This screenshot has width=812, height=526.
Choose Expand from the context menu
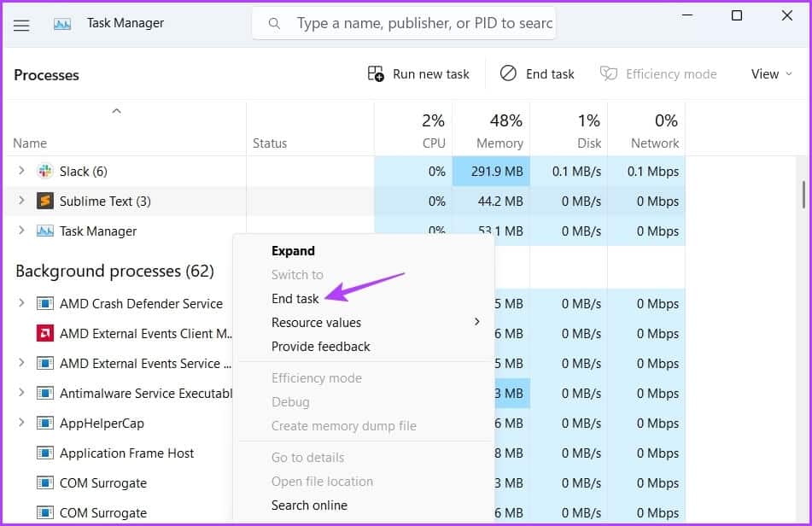293,251
